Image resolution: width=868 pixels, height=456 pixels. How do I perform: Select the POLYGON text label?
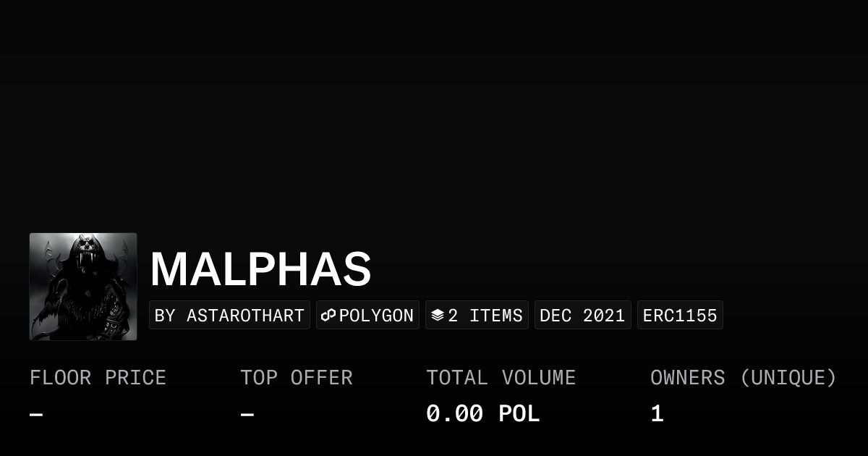(376, 316)
